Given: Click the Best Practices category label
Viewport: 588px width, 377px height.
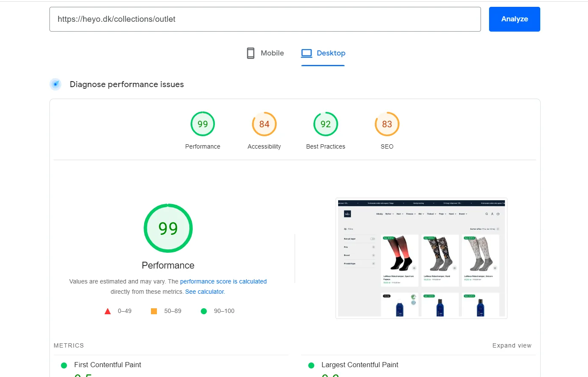Looking at the screenshot, I should tap(326, 146).
